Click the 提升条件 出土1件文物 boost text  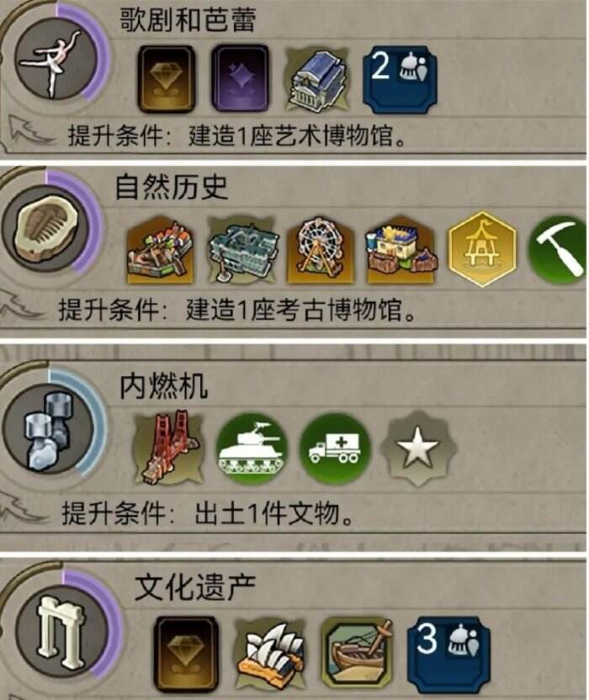(x=208, y=513)
